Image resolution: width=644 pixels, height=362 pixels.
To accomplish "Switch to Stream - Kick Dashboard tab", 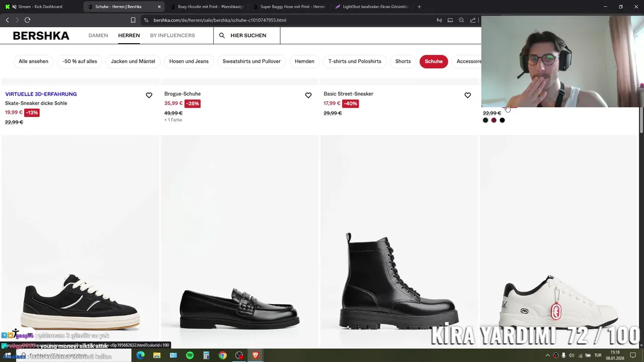I will (40, 7).
